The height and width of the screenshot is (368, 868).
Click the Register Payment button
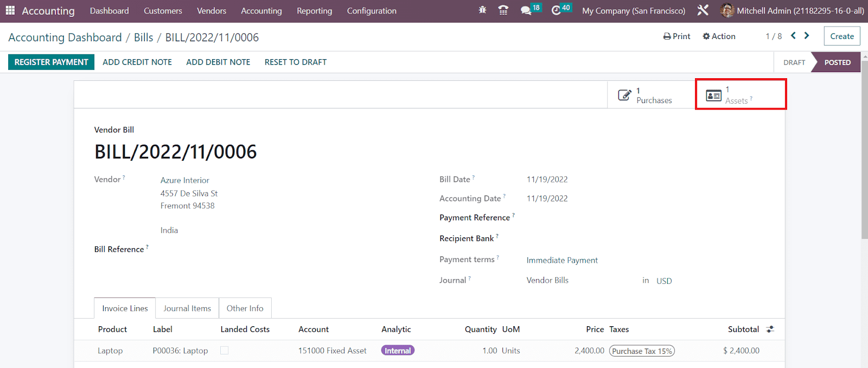coord(51,62)
